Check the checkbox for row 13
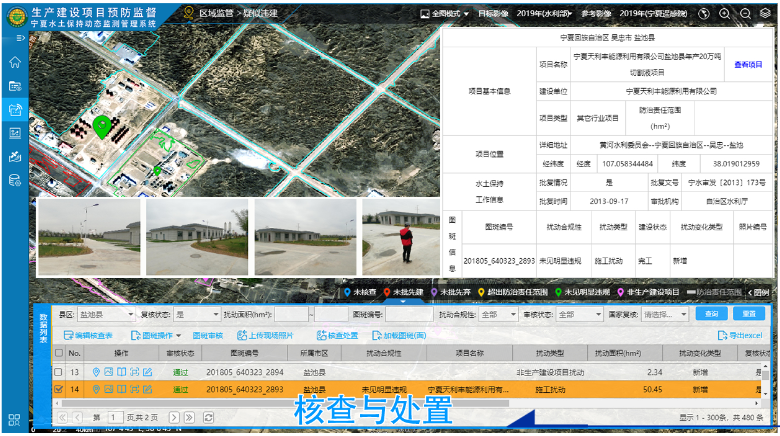Viewport: 780px width, 436px height. click(59, 372)
